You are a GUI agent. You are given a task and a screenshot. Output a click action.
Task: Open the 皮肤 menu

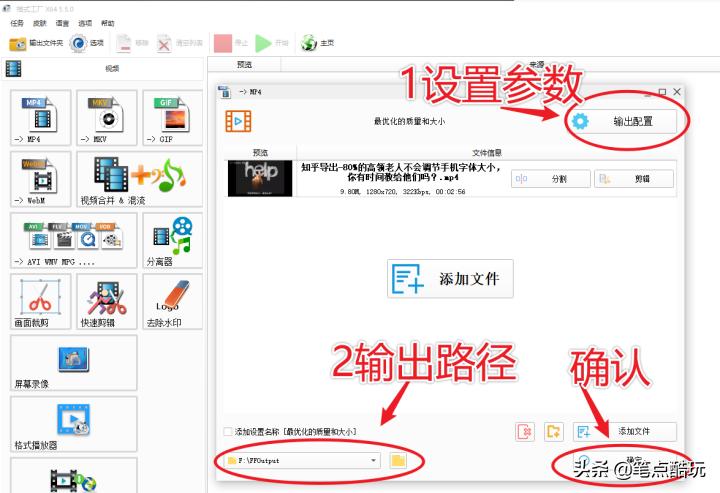point(39,23)
